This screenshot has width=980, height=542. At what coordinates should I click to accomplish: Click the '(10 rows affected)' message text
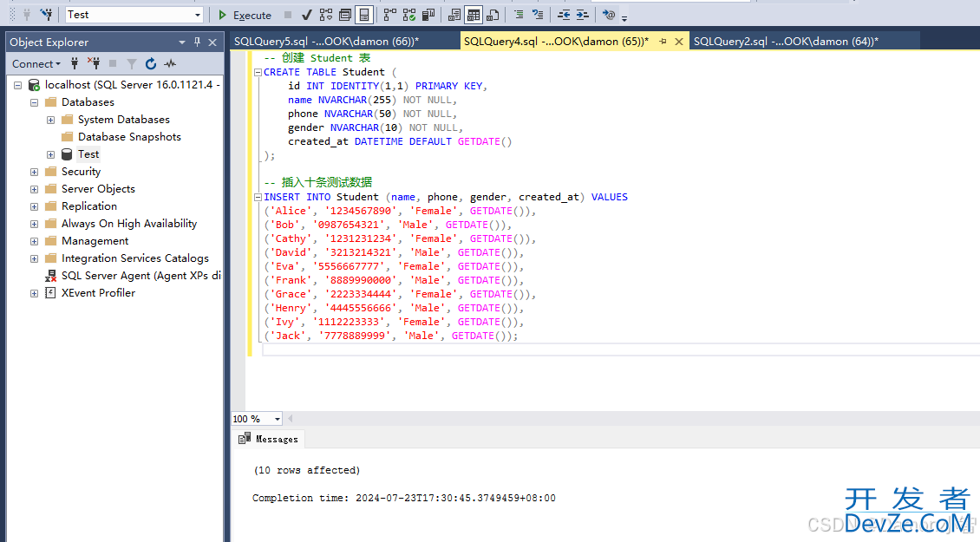(x=307, y=470)
